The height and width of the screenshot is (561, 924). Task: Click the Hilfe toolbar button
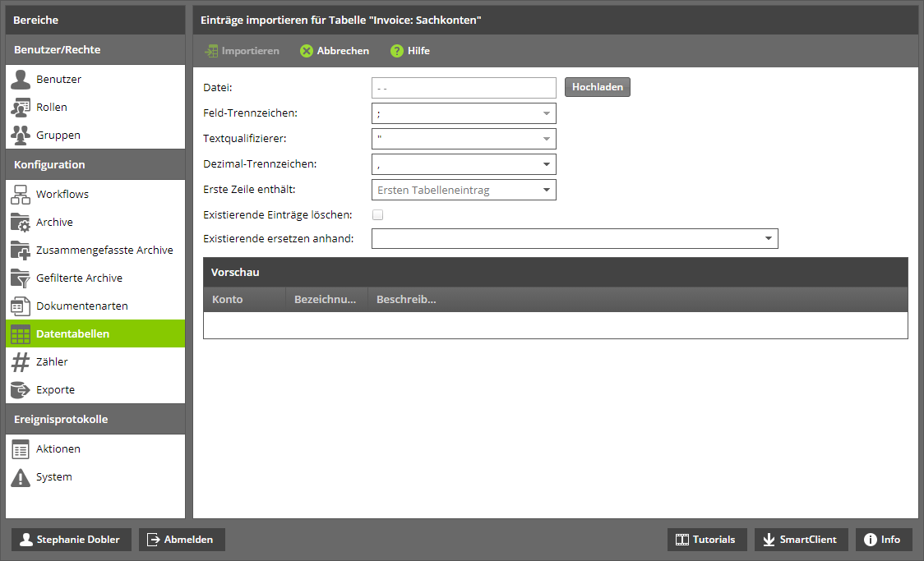410,51
